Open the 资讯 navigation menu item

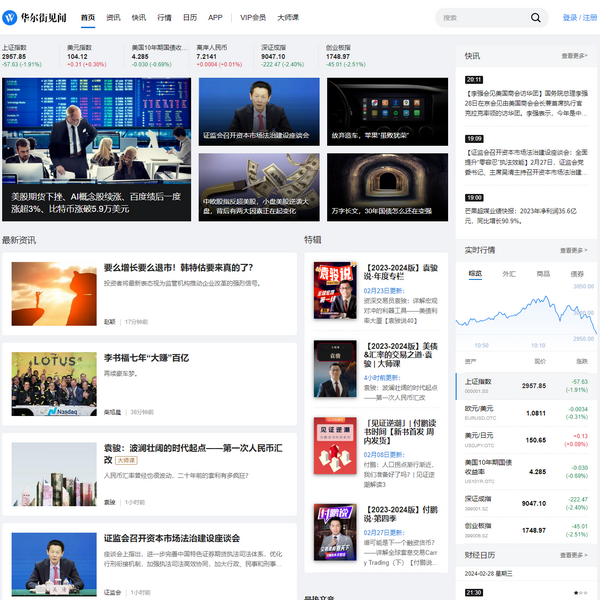click(113, 17)
